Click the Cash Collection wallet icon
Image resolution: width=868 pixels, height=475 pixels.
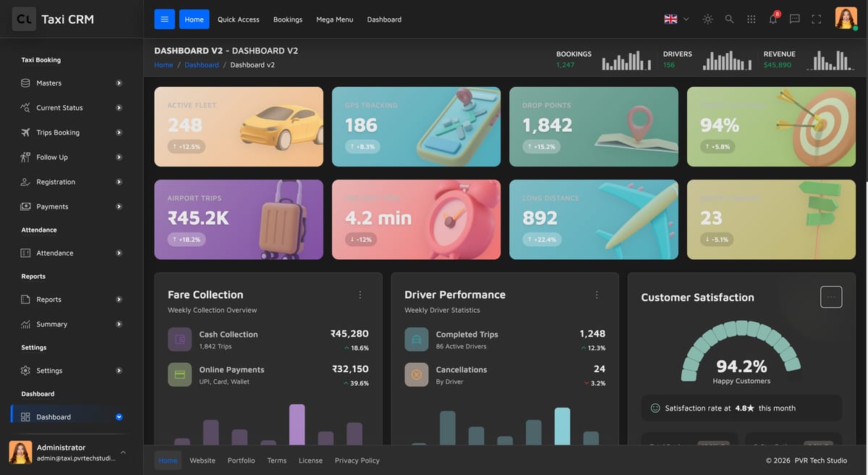[180, 340]
